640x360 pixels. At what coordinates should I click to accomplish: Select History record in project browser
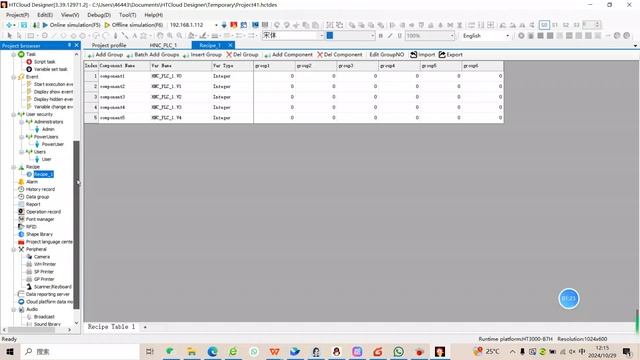click(x=40, y=189)
